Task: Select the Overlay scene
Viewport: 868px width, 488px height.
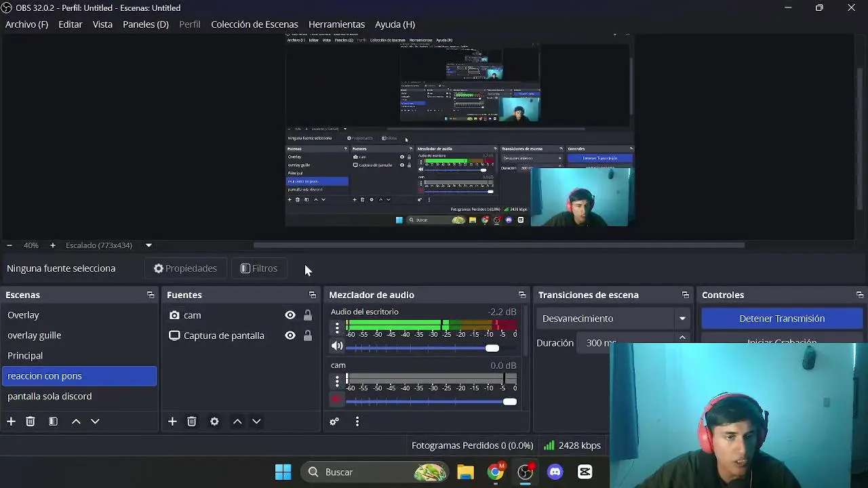Action: tap(79, 315)
